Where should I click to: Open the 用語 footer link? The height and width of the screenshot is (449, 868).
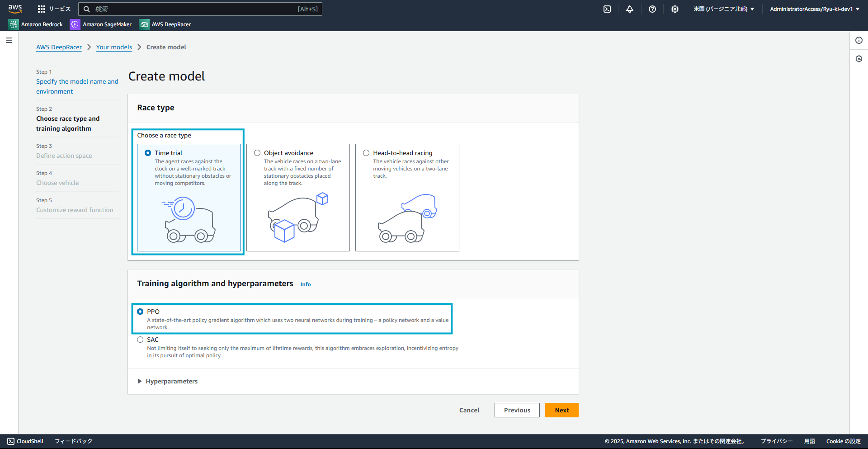[x=809, y=441]
